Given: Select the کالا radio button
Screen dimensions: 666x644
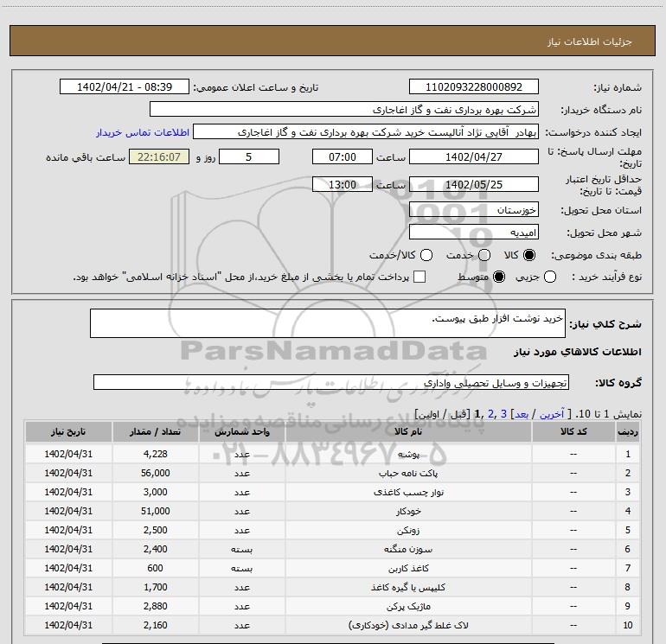Looking at the screenshot, I should point(529,255).
